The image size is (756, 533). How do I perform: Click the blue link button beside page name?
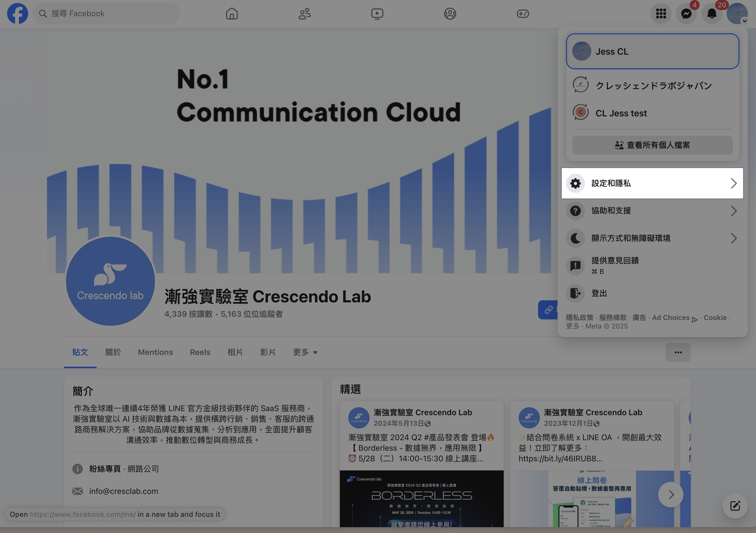pos(548,310)
